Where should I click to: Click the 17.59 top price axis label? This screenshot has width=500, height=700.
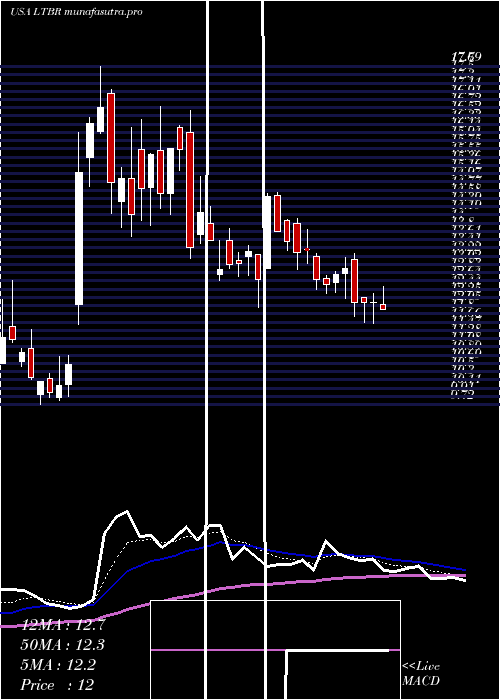pyautogui.click(x=466, y=57)
